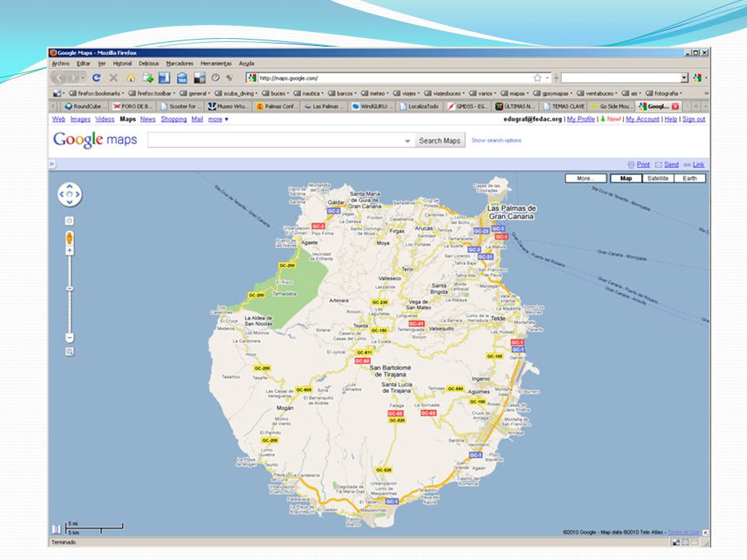Reload the page with the refresh icon

(x=96, y=78)
